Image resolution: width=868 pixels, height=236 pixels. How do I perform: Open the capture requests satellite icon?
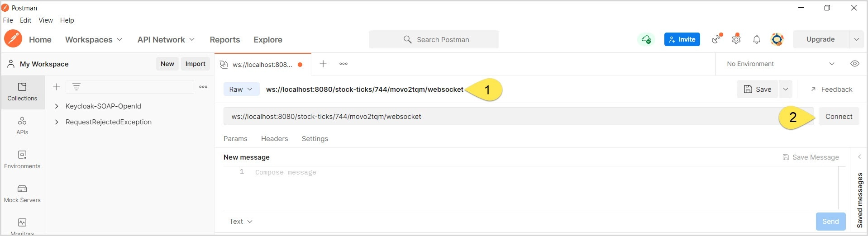(x=716, y=39)
